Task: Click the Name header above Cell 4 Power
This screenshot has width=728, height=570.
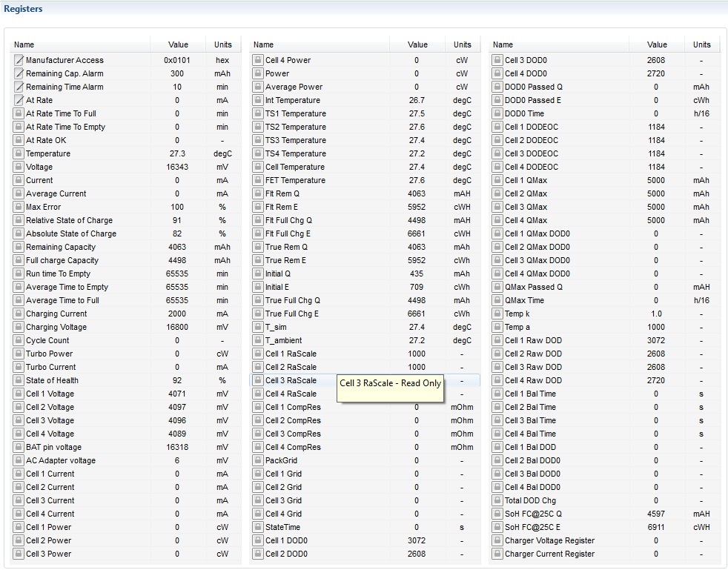Action: pyautogui.click(x=264, y=44)
